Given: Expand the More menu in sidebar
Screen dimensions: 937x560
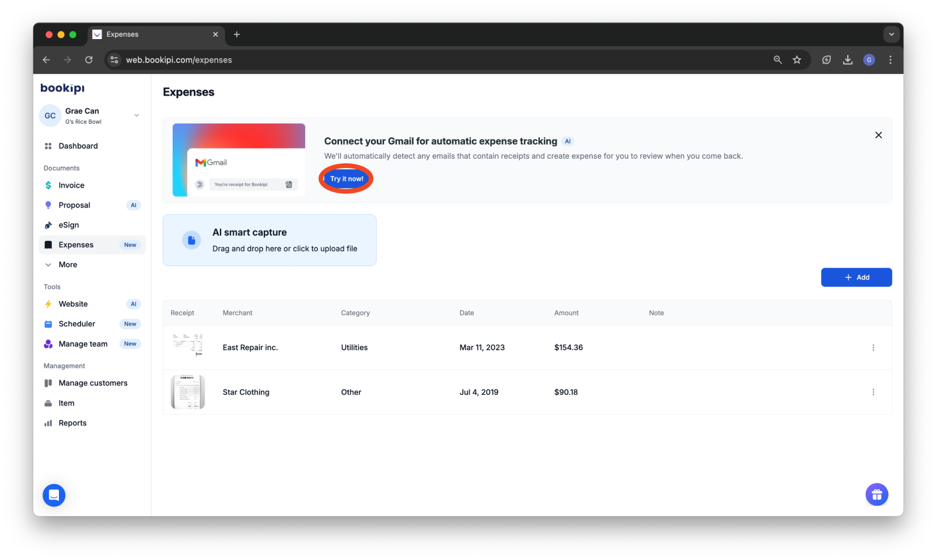Looking at the screenshot, I should [67, 264].
